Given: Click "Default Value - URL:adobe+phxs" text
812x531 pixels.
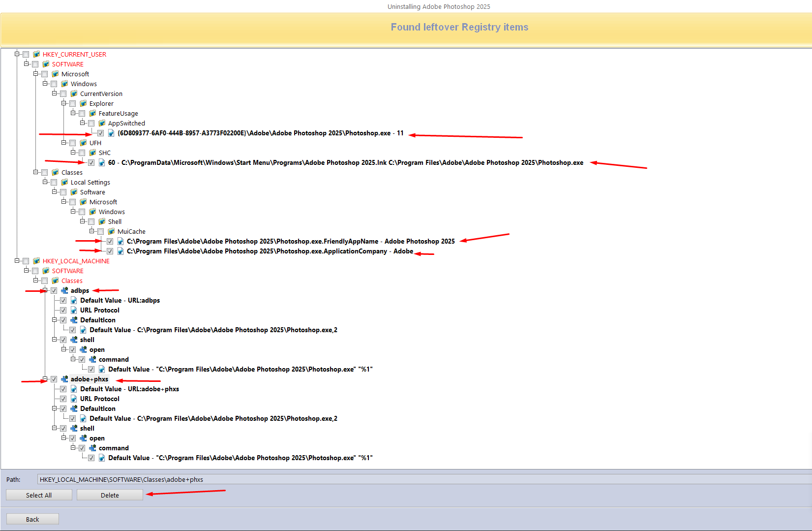Looking at the screenshot, I should tap(130, 389).
